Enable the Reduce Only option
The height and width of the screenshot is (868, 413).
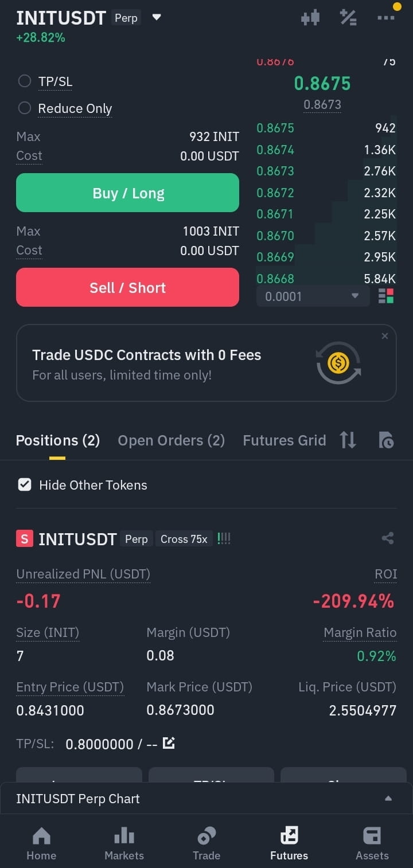25,108
